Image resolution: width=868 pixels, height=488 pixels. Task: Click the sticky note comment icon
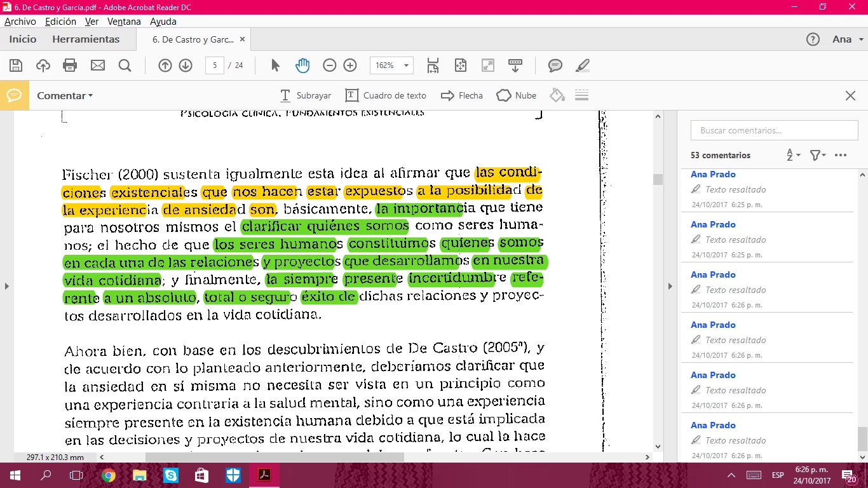coord(555,65)
